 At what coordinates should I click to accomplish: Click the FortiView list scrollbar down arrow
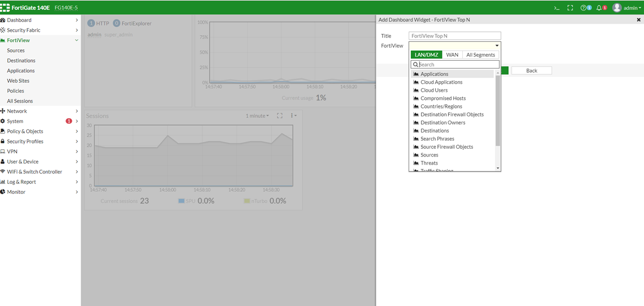click(x=498, y=168)
